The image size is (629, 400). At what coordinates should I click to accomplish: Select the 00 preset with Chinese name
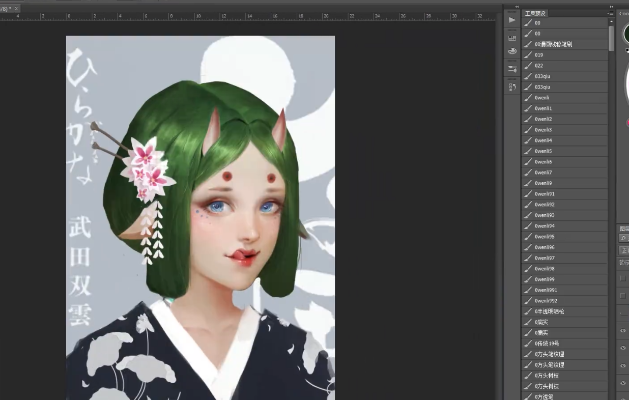point(565,44)
